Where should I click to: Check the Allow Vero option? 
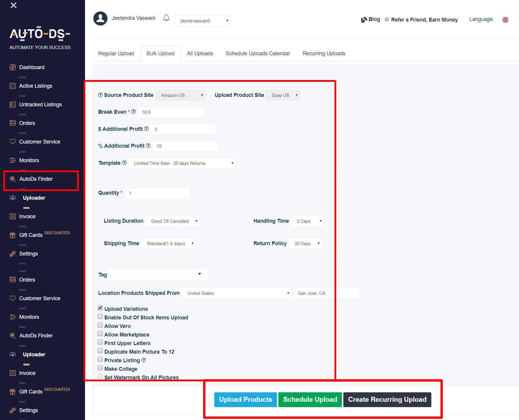click(x=100, y=325)
